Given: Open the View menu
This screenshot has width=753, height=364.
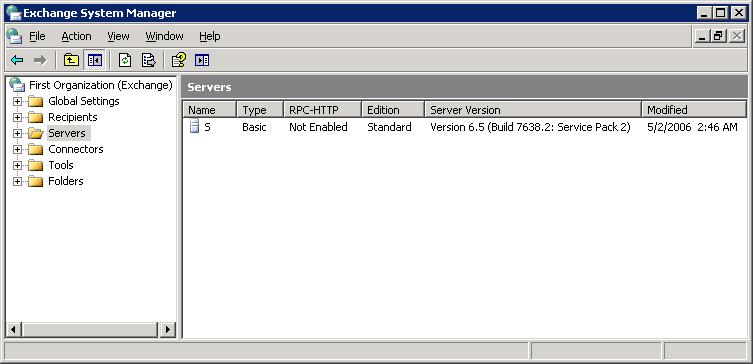Looking at the screenshot, I should click(118, 36).
